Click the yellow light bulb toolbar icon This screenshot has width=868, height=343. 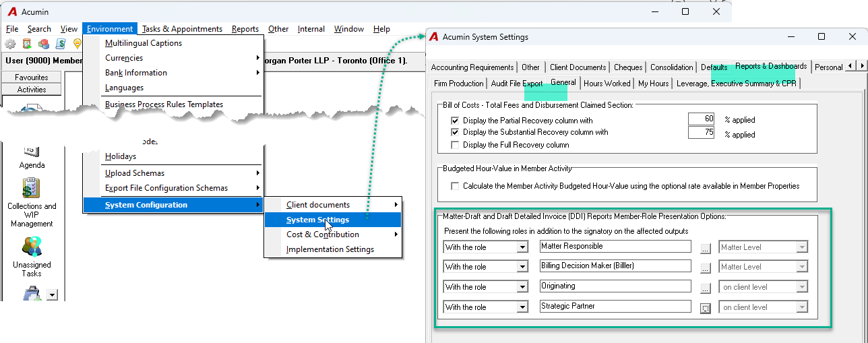[x=77, y=44]
